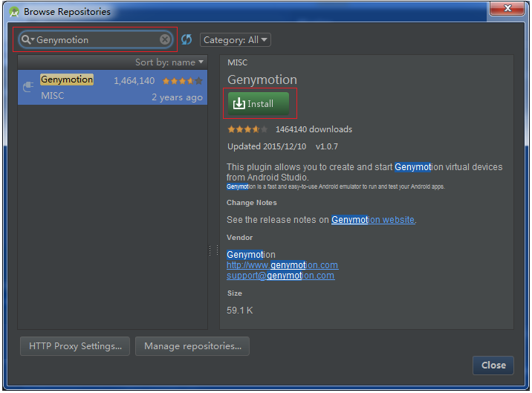Open the Sort by: name dropdown
This screenshot has height=393, width=532.
[x=169, y=62]
